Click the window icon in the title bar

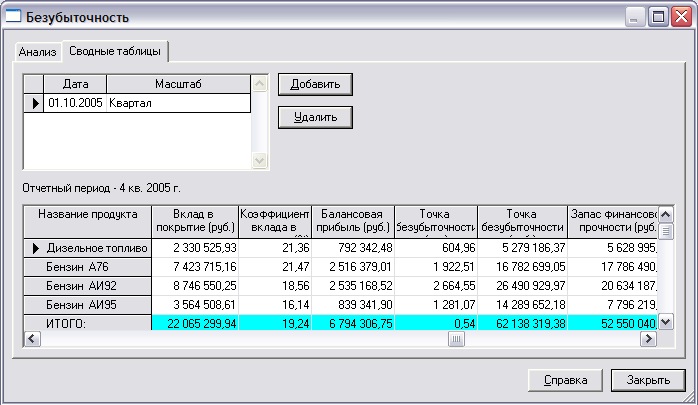(x=13, y=16)
